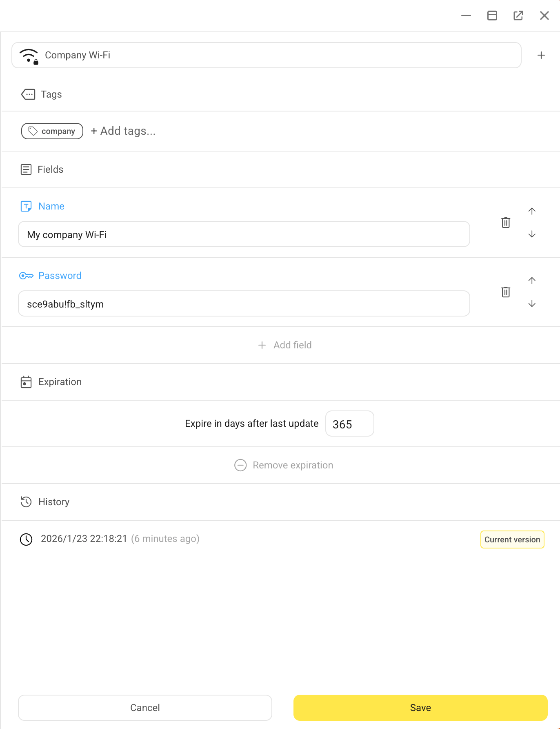
Task: Click the History clock icon
Action: click(26, 502)
